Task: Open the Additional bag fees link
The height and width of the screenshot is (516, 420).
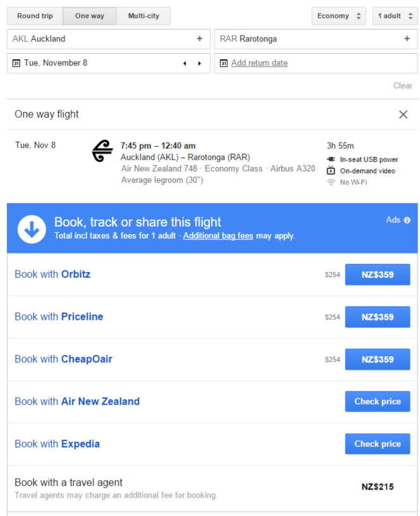Action: click(x=218, y=236)
